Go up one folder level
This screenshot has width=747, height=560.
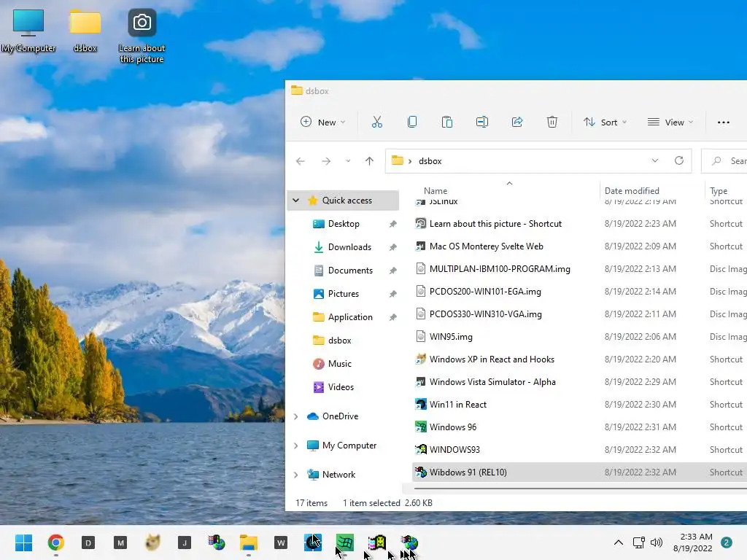point(369,161)
